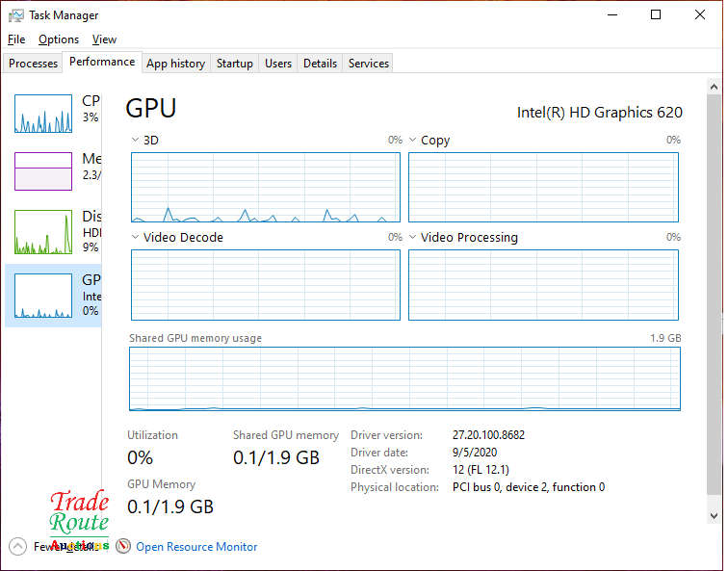Click the Fewer details arrow icon
The width and height of the screenshot is (728, 571).
click(x=17, y=546)
